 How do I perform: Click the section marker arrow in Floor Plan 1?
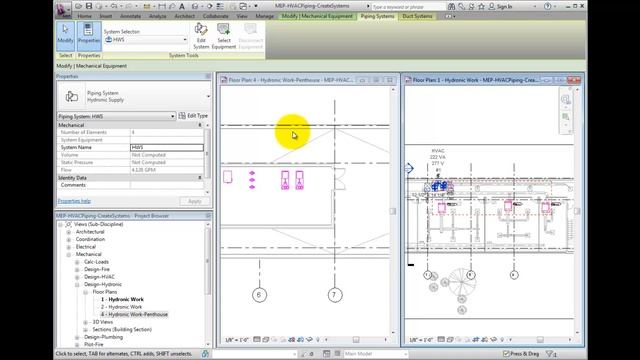[409, 168]
